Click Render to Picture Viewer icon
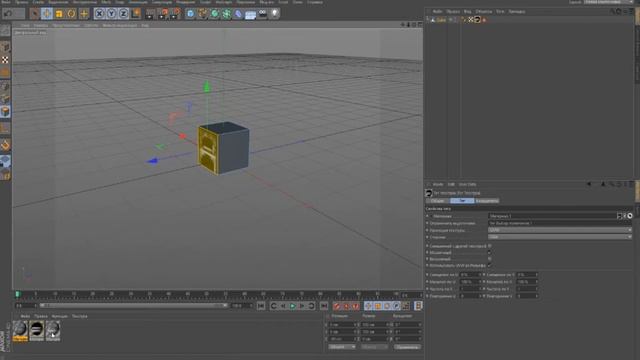640x360 pixels. click(163, 14)
